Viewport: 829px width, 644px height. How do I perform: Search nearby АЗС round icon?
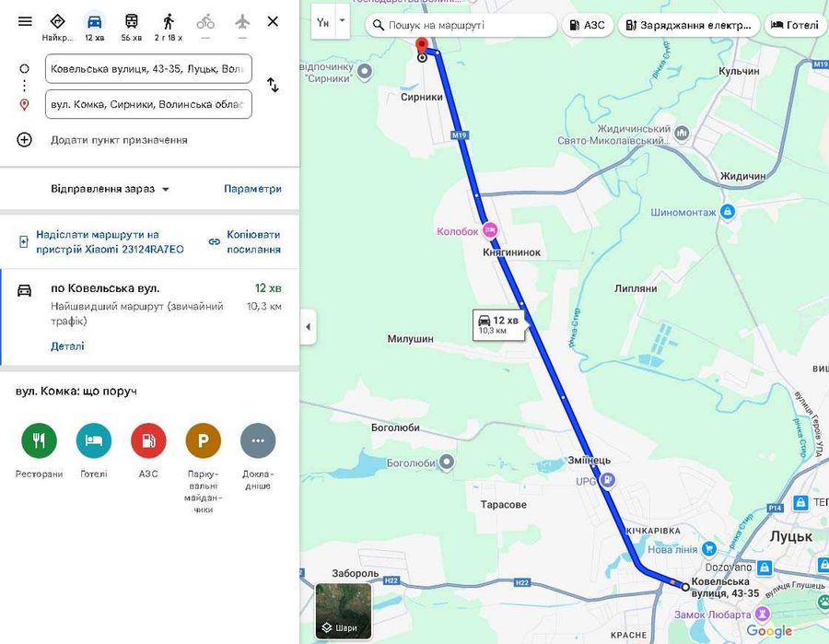tap(148, 440)
